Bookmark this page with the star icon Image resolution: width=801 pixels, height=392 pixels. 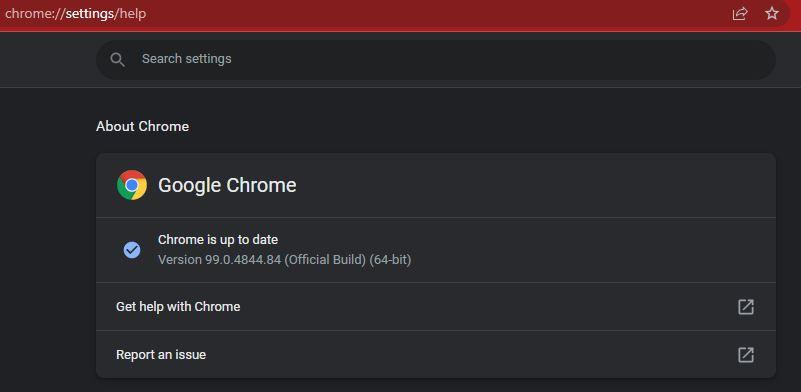point(771,13)
